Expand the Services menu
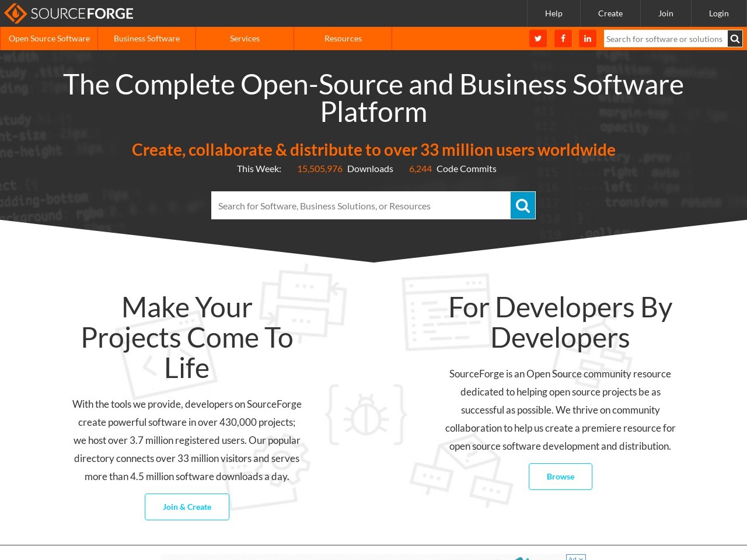This screenshot has width=747, height=560. tap(245, 38)
